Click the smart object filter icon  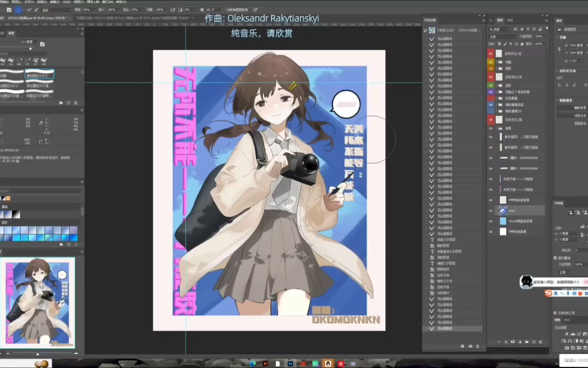click(540, 29)
